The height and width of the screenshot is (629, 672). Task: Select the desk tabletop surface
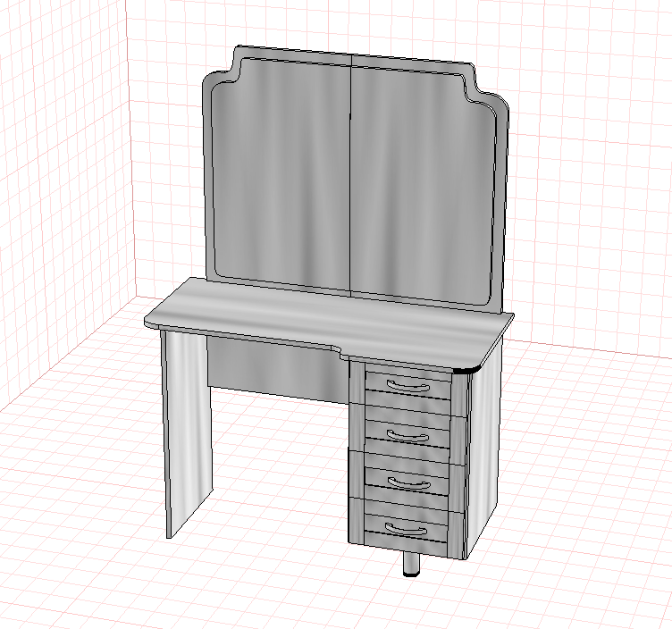[x=329, y=323]
